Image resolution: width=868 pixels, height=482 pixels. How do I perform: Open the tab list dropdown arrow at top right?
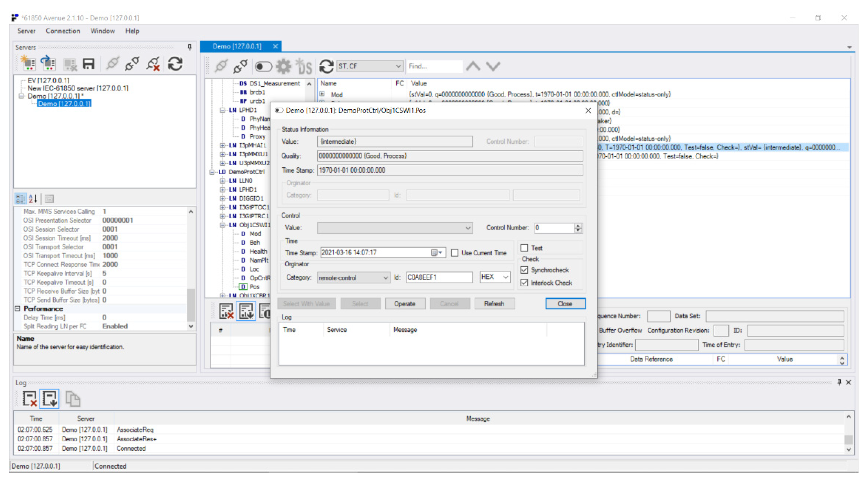click(x=849, y=47)
